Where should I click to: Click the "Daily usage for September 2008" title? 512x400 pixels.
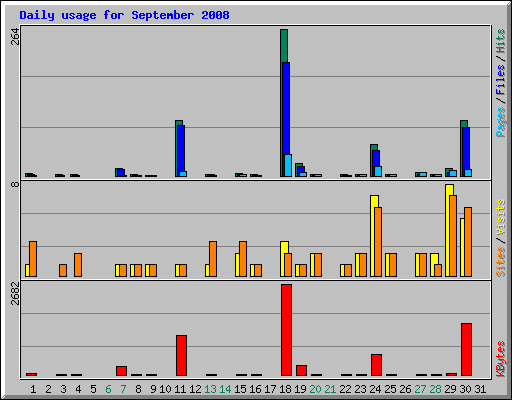(x=124, y=16)
